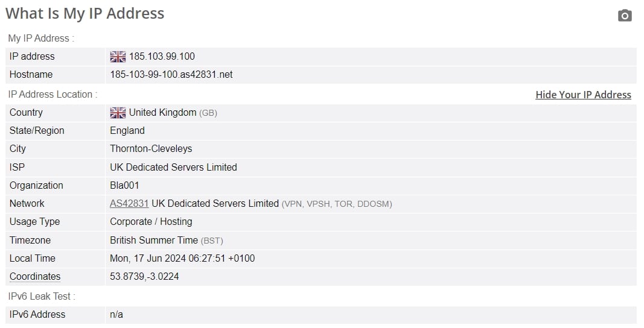The height and width of the screenshot is (328, 644).
Task: Select the hostname as42831.net value
Action: point(171,75)
